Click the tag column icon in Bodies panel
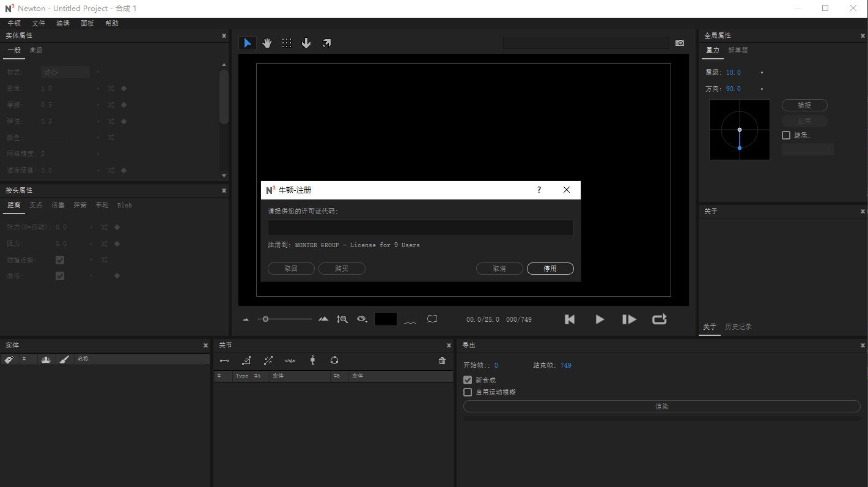Viewport: 868px width, 487px height. coord(9,360)
